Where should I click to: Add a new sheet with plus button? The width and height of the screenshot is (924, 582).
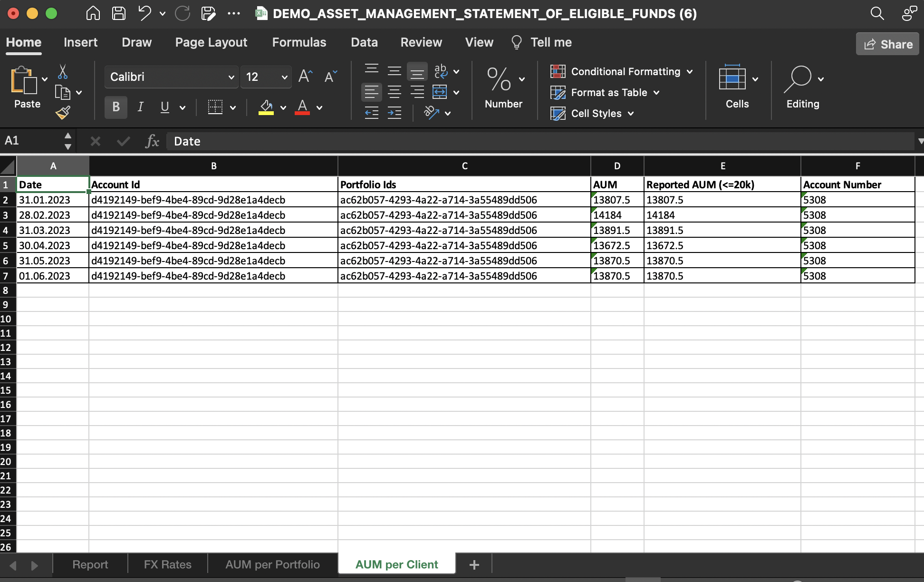474,564
